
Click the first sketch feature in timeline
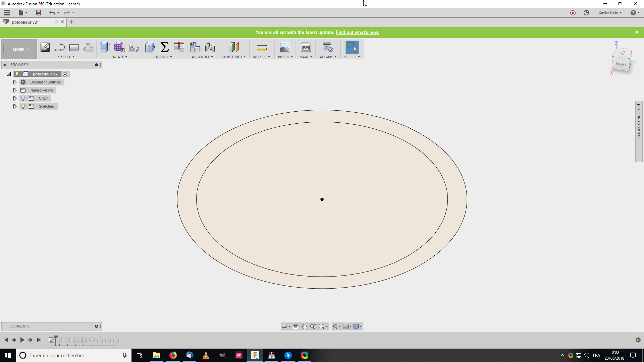pos(52,340)
